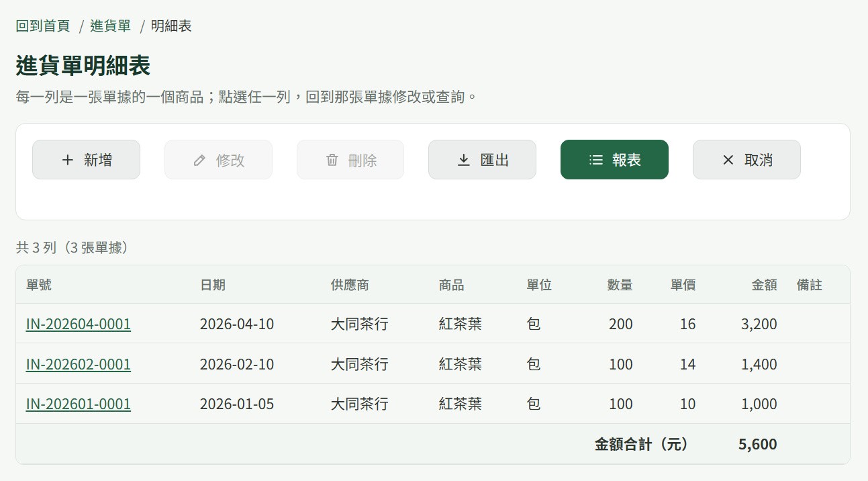Click the download icon on 匯出 button
This screenshot has height=481, width=868.
464,160
